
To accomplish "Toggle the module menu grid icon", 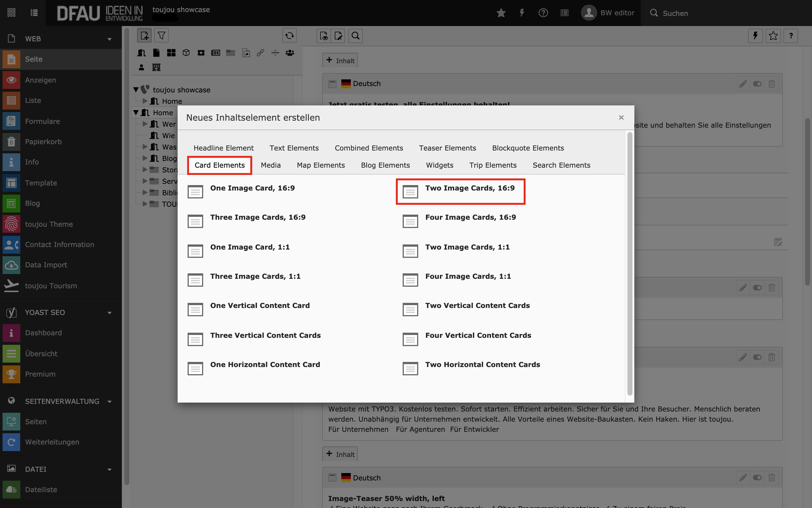I will 11,13.
